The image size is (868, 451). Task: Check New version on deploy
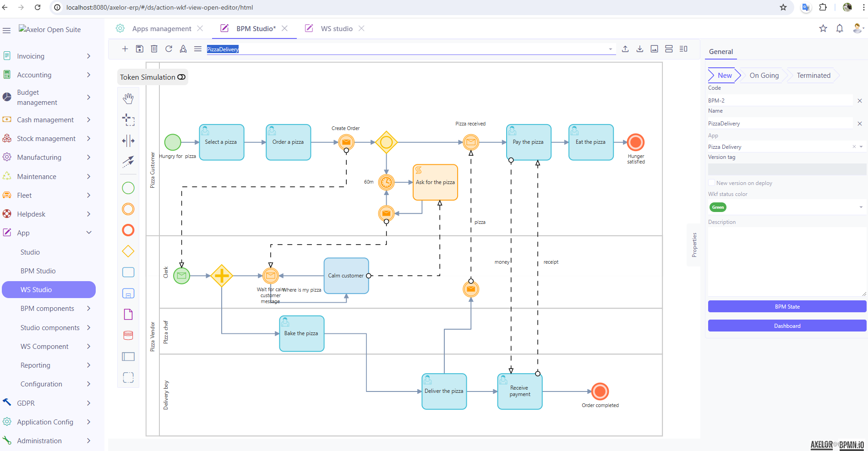[712, 183]
